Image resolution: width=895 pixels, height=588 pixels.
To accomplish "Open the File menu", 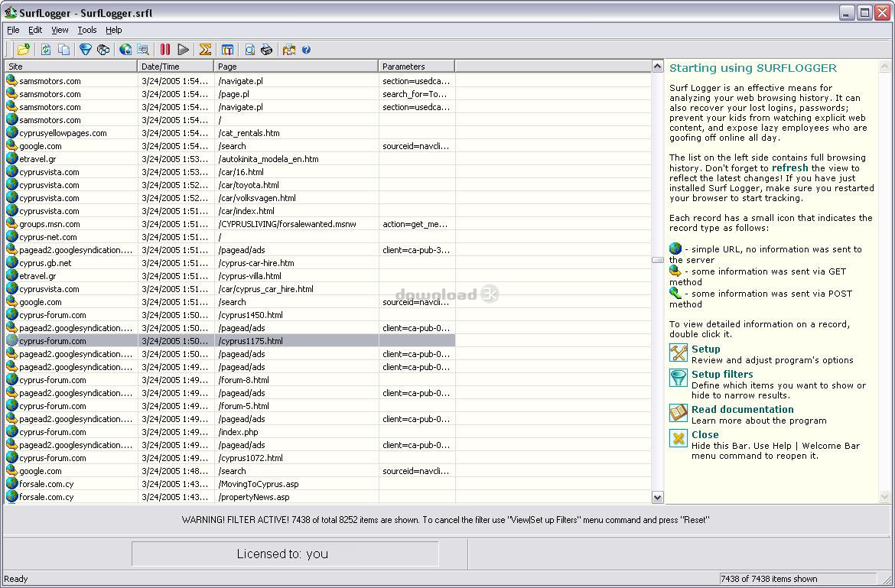I will (x=13, y=30).
